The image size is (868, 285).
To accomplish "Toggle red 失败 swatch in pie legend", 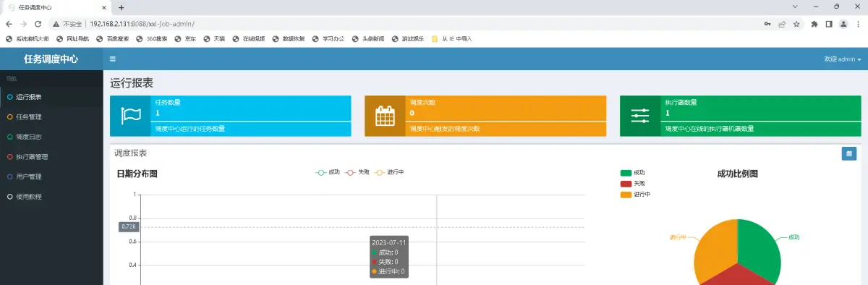I will pyautogui.click(x=626, y=184).
